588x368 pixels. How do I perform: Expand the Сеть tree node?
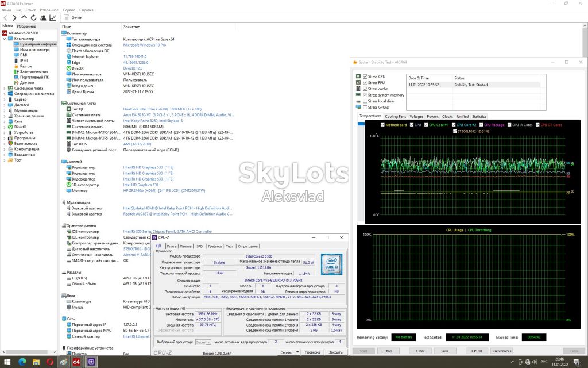coord(5,121)
